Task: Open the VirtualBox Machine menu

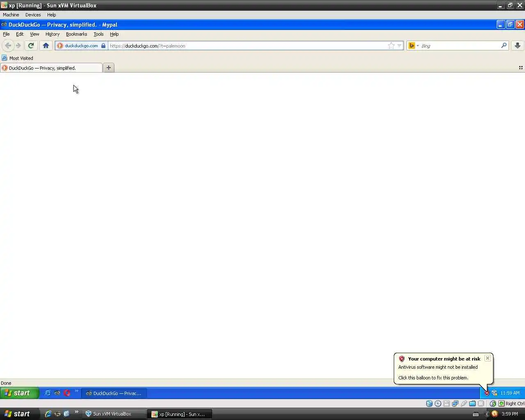Action: pos(11,15)
